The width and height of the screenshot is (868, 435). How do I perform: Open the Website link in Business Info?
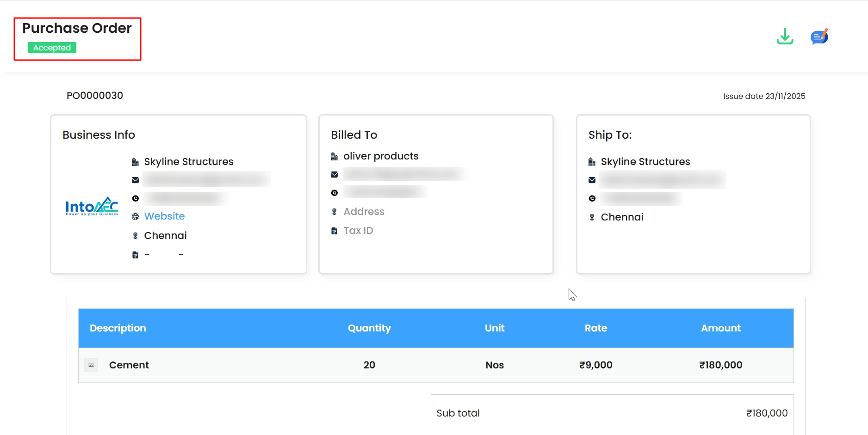(x=164, y=216)
